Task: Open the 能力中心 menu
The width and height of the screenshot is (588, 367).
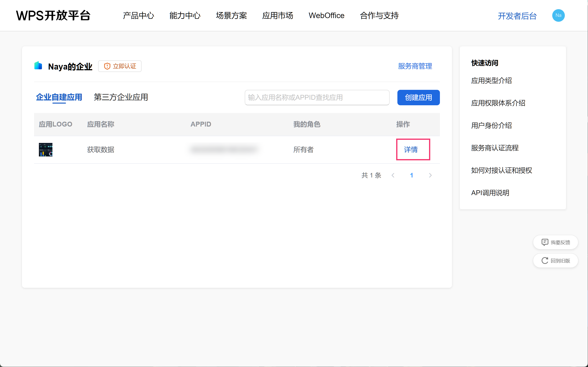Action: click(185, 15)
